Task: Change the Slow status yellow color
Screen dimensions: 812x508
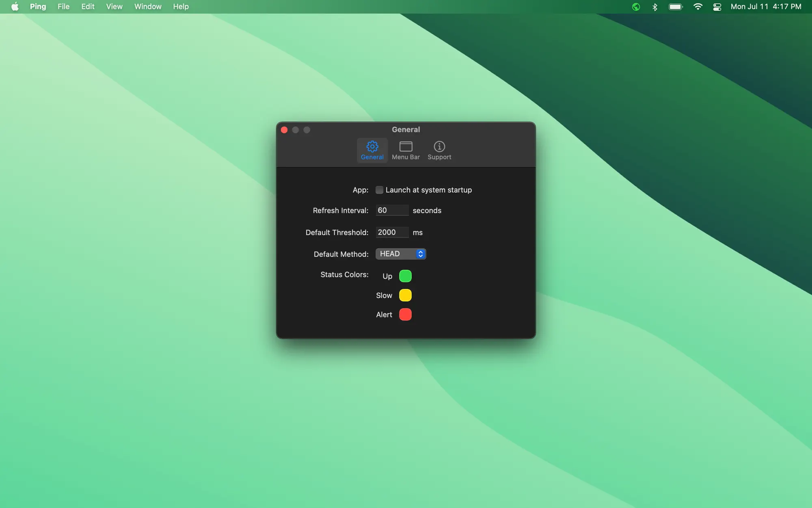Action: coord(405,295)
